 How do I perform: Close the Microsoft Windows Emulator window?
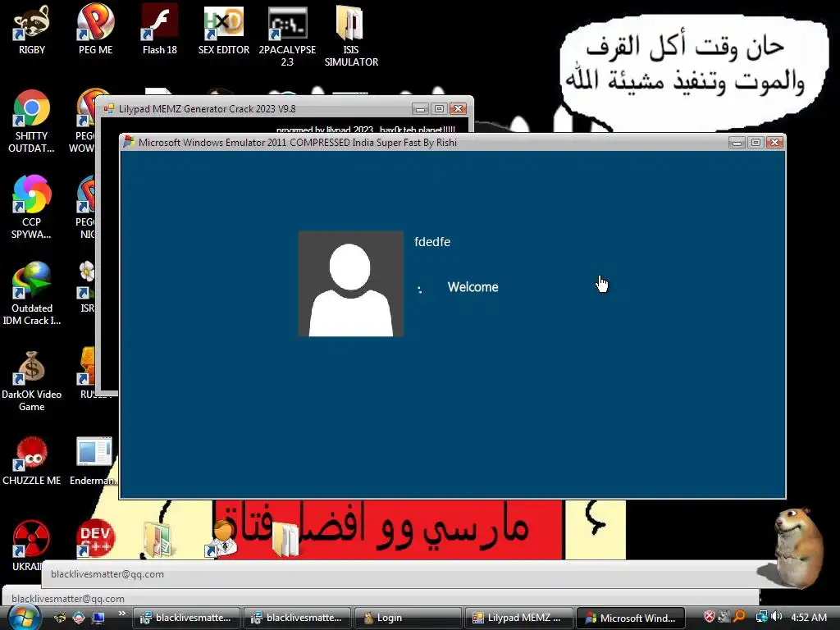(x=774, y=143)
